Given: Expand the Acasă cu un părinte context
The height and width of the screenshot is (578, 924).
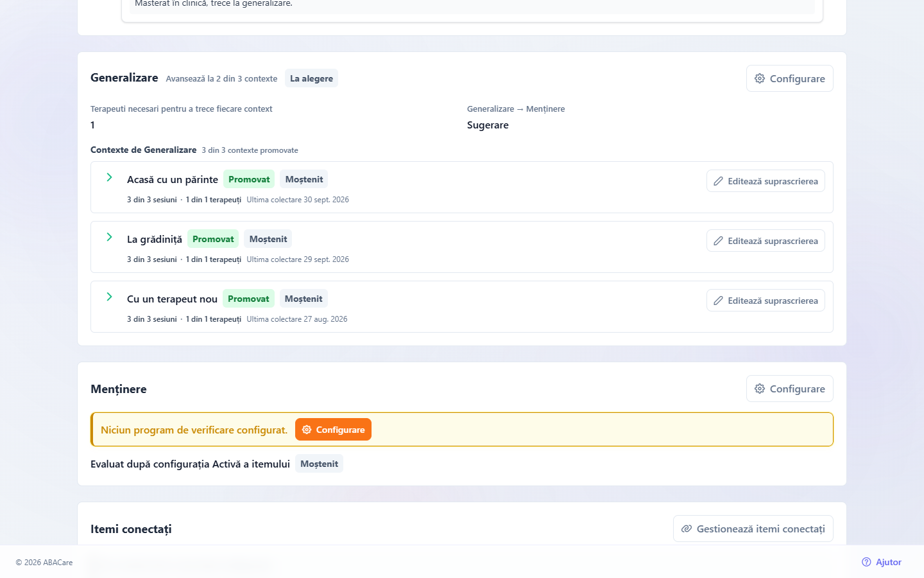Looking at the screenshot, I should pyautogui.click(x=109, y=177).
